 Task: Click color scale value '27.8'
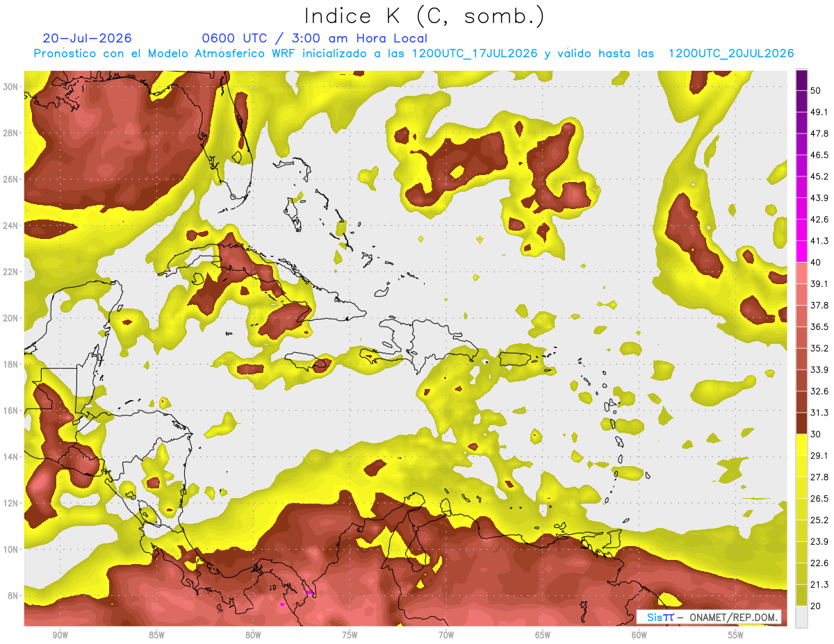[819, 477]
